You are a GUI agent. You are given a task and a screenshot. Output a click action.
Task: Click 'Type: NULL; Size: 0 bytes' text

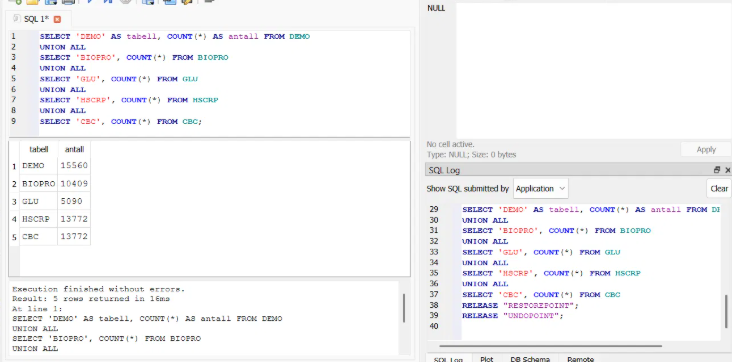coord(471,155)
